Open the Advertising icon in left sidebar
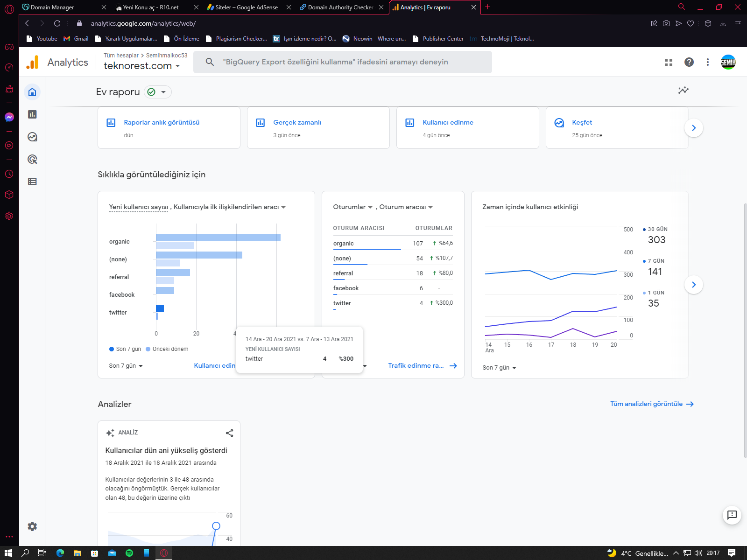The image size is (747, 560). pyautogui.click(x=32, y=159)
